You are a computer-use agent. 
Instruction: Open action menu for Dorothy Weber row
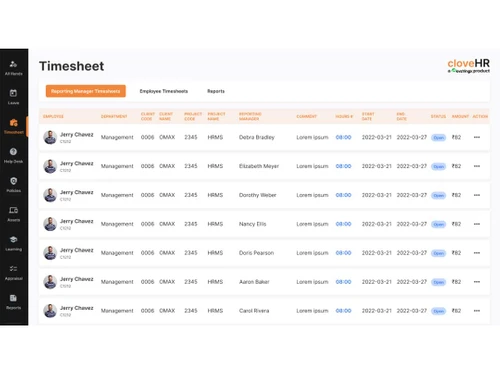tap(477, 195)
